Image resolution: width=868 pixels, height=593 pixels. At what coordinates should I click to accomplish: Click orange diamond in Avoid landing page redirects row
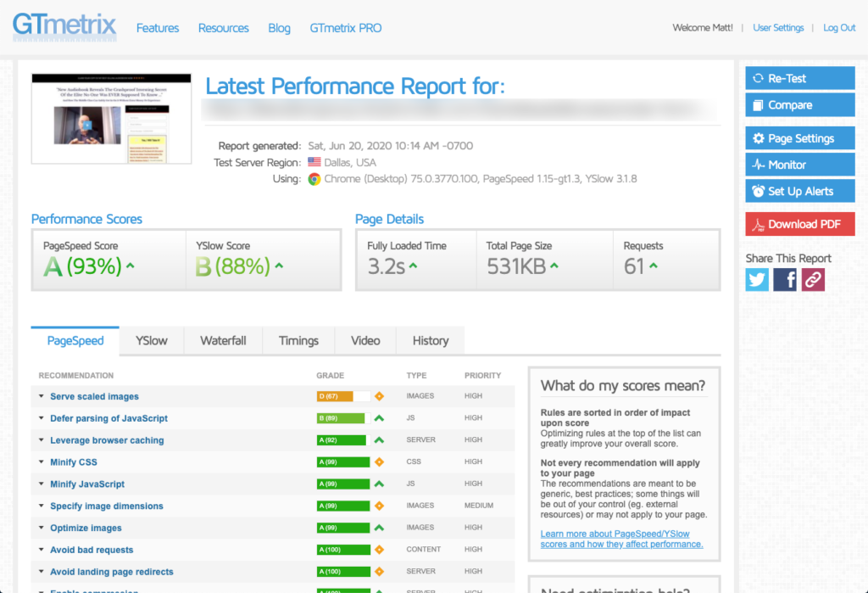pyautogui.click(x=379, y=572)
